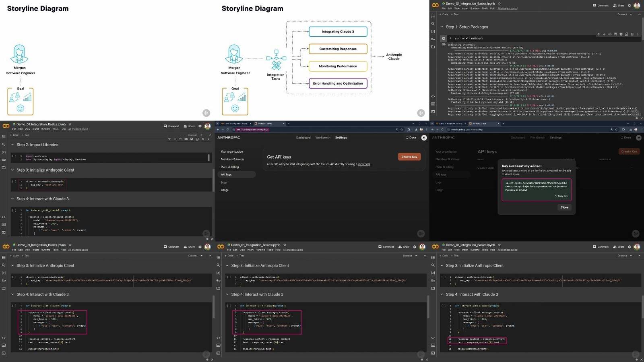Click the Error Handling and Optimization box
The width and height of the screenshot is (644, 362).
click(338, 83)
